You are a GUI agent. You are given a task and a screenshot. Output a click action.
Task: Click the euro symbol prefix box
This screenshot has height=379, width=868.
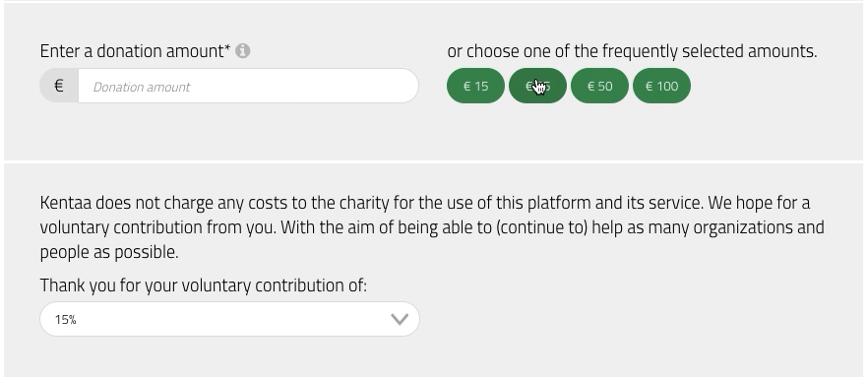click(59, 86)
